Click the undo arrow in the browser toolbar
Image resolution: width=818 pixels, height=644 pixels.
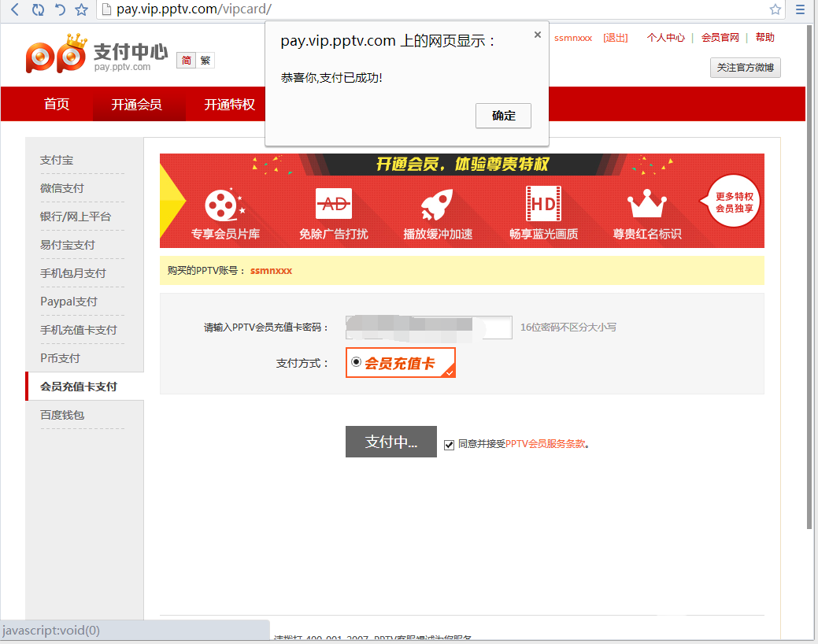(60, 9)
